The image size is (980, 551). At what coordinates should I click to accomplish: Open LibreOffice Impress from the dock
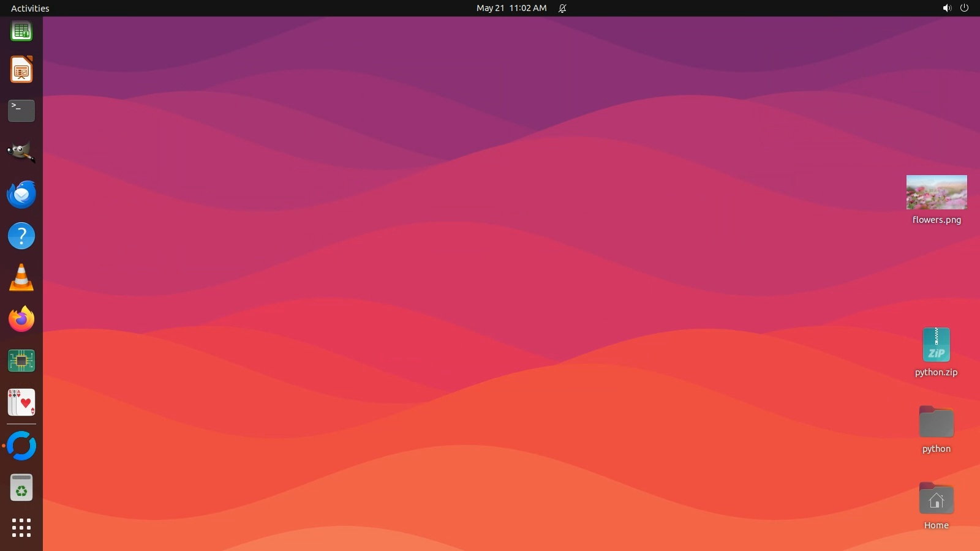pos(21,70)
